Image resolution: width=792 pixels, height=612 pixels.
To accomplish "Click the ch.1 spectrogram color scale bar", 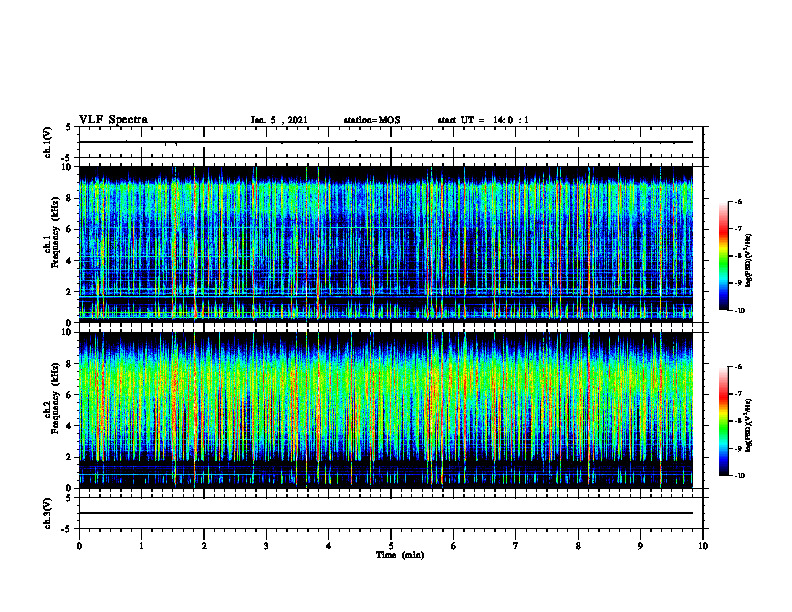I will click(724, 256).
